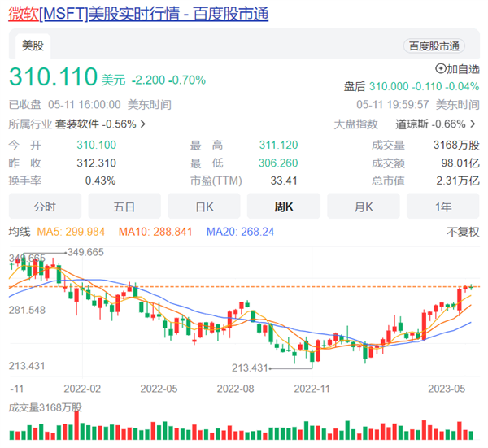Switch chart to 五日 view
This screenshot has height=448, width=488.
[124, 207]
